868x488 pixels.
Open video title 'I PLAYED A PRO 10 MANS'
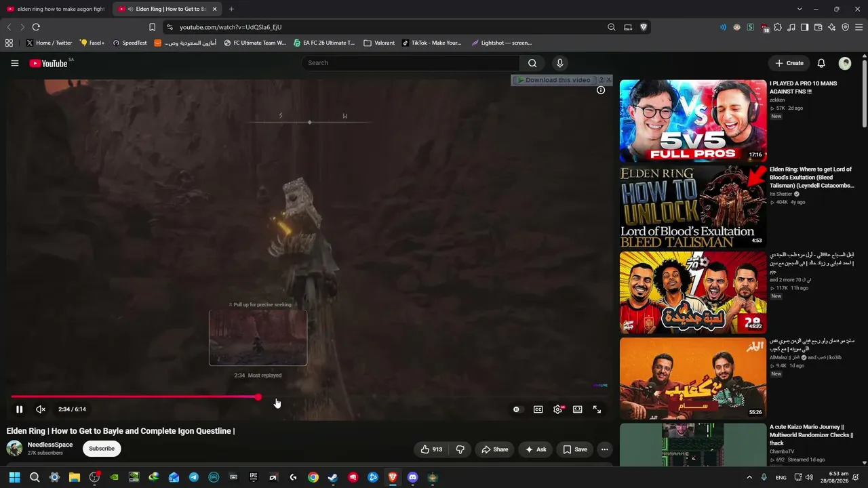(803, 87)
